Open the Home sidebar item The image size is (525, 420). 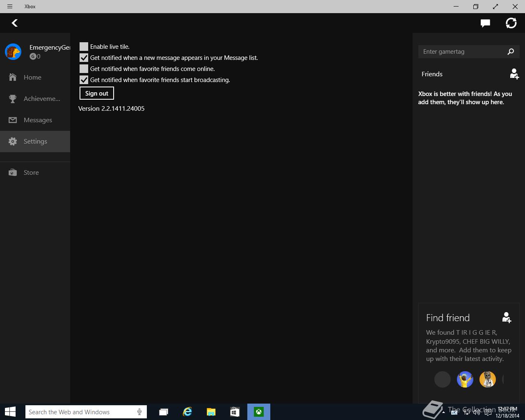coord(35,77)
